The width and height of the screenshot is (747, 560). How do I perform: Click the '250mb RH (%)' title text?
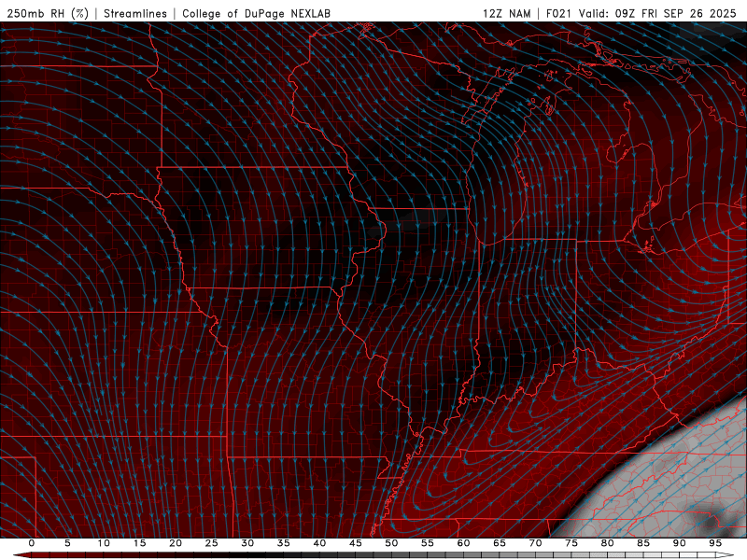point(49,13)
